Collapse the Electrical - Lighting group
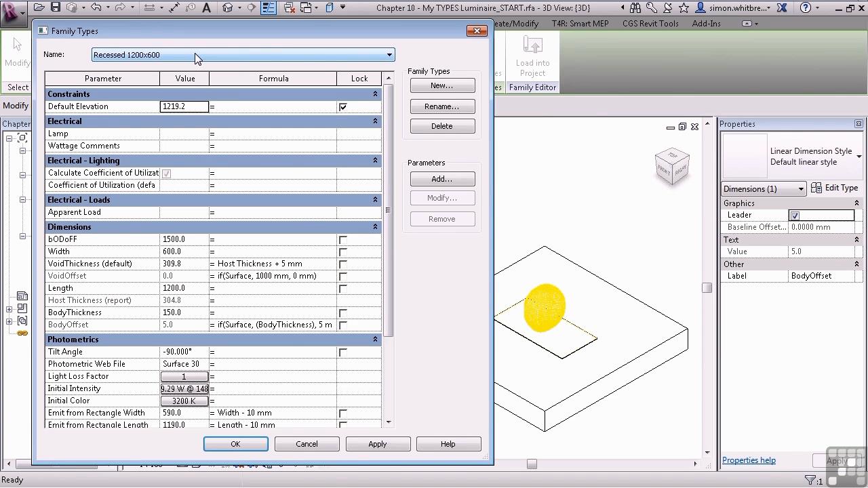The image size is (868, 488). tap(375, 161)
